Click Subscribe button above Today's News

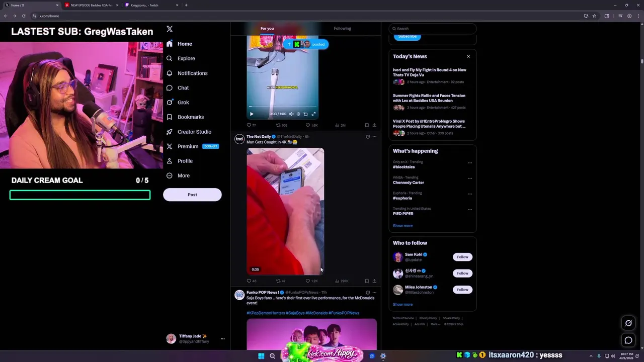(x=408, y=36)
